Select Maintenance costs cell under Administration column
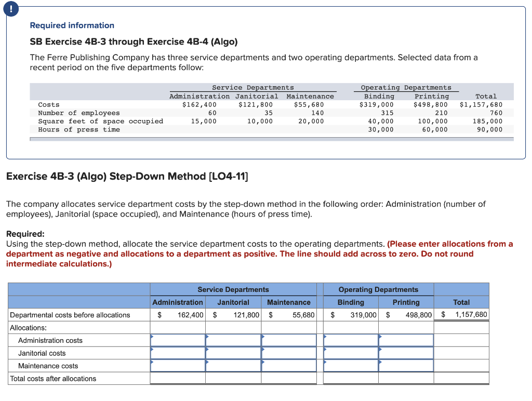This screenshot has width=532, height=401. point(178,366)
